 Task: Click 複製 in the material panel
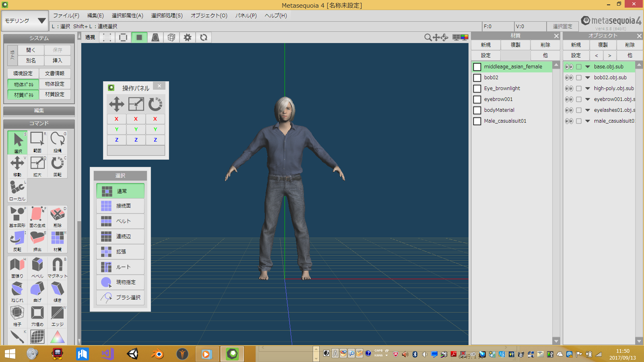pyautogui.click(x=516, y=45)
